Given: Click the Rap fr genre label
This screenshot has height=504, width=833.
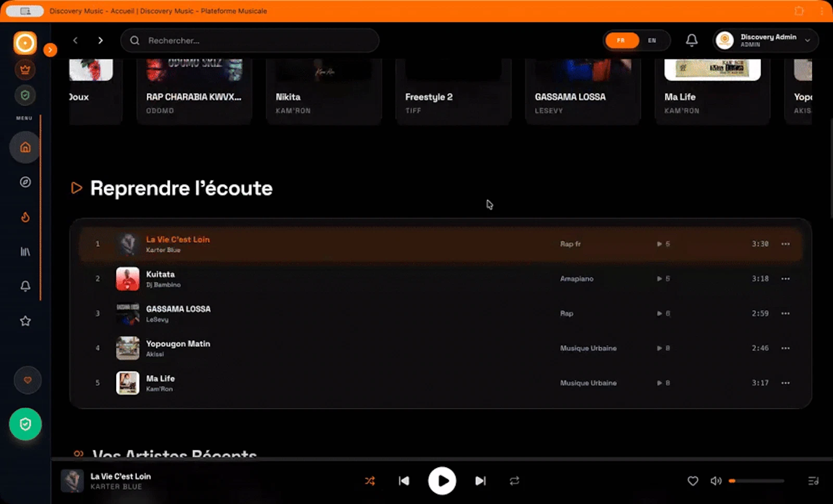Looking at the screenshot, I should coord(570,244).
